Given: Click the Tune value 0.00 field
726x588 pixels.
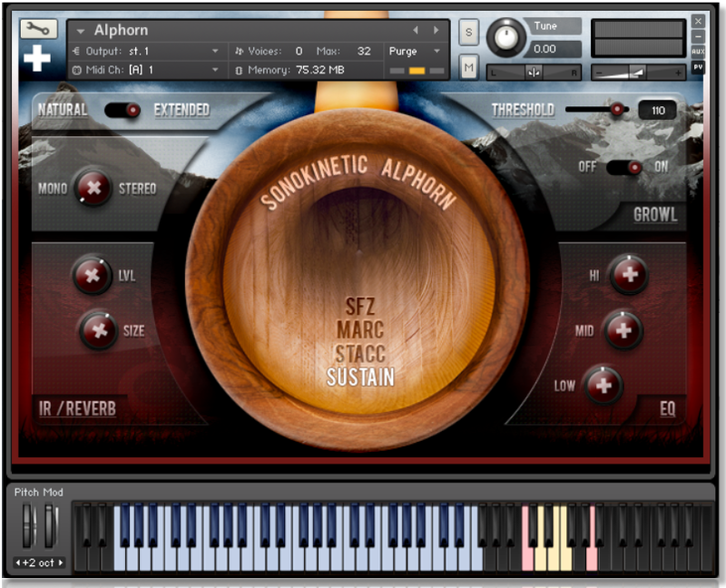Looking at the screenshot, I should (554, 49).
